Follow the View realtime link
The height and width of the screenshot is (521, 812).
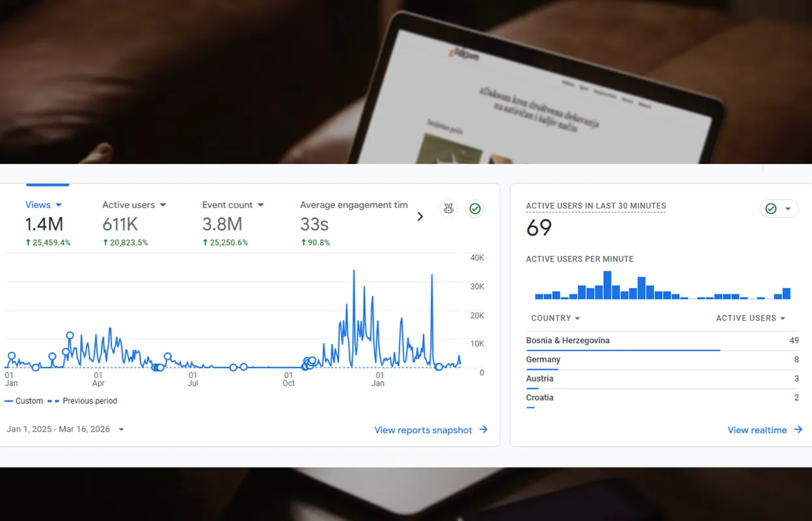pos(765,430)
